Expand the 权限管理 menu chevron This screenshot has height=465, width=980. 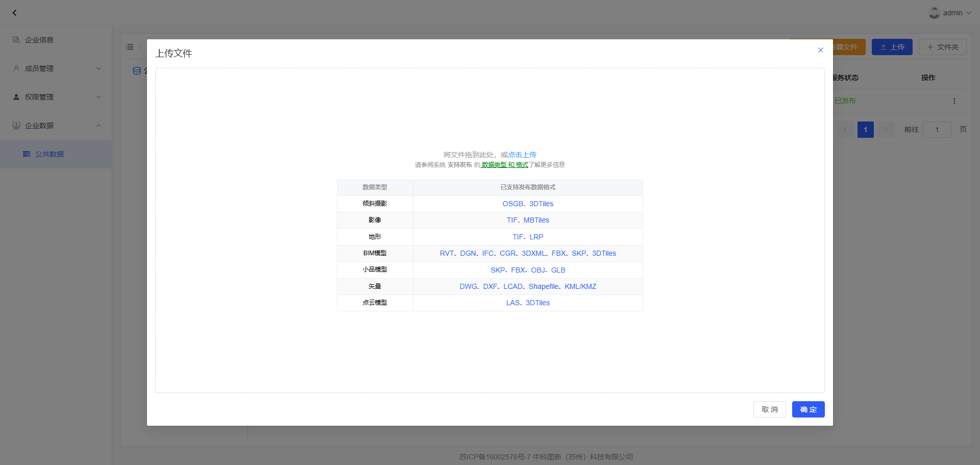[x=99, y=97]
